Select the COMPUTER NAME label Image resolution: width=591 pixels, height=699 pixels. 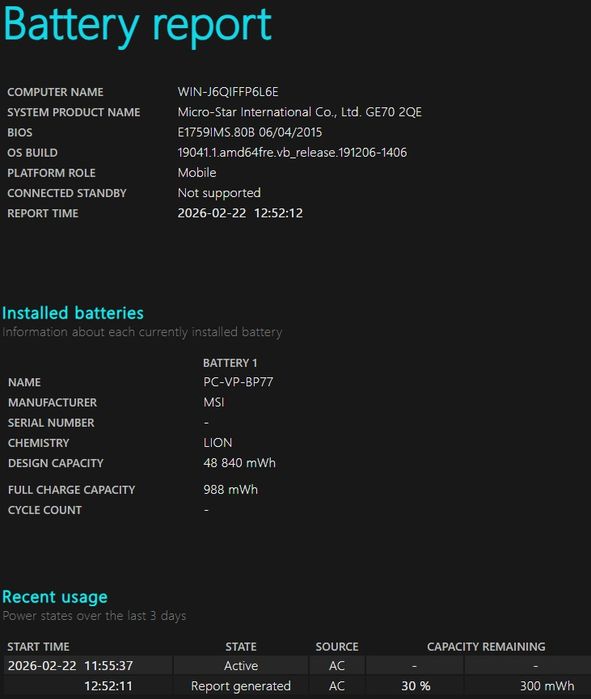click(55, 92)
